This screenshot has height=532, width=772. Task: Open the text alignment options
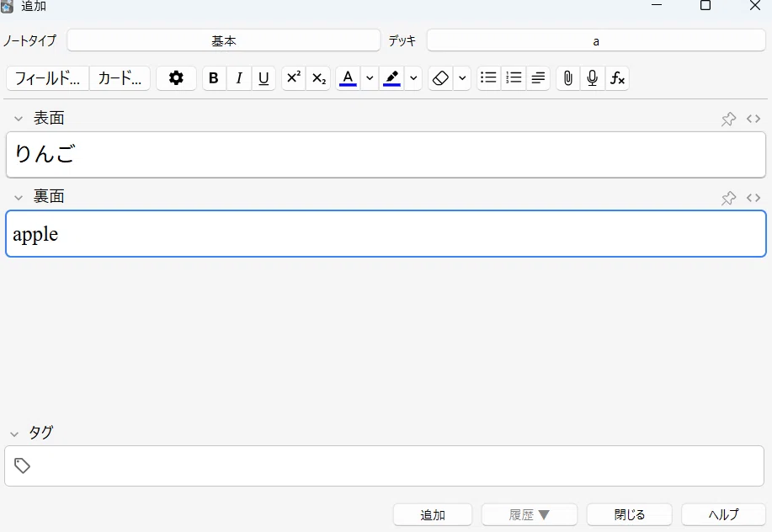(538, 78)
